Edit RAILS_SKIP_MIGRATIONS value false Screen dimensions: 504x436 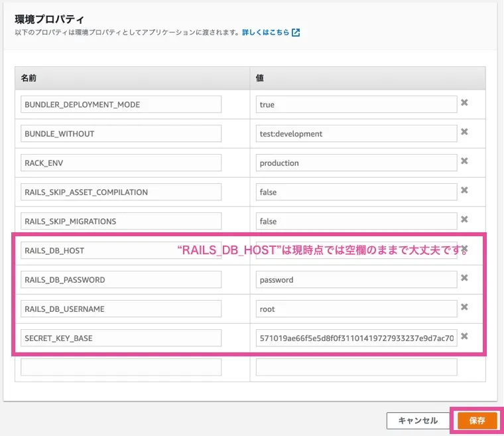(357, 221)
